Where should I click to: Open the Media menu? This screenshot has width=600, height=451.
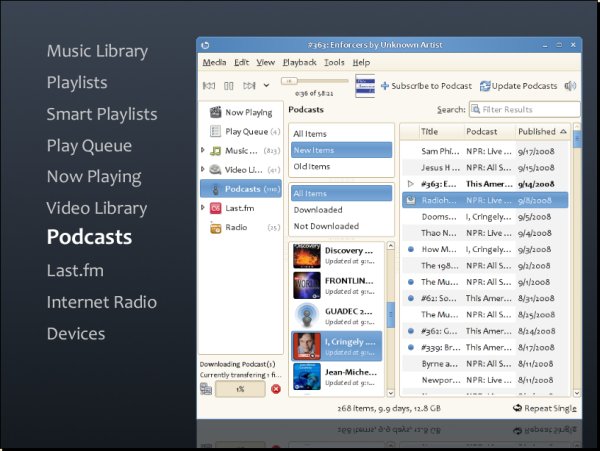pyautogui.click(x=214, y=62)
